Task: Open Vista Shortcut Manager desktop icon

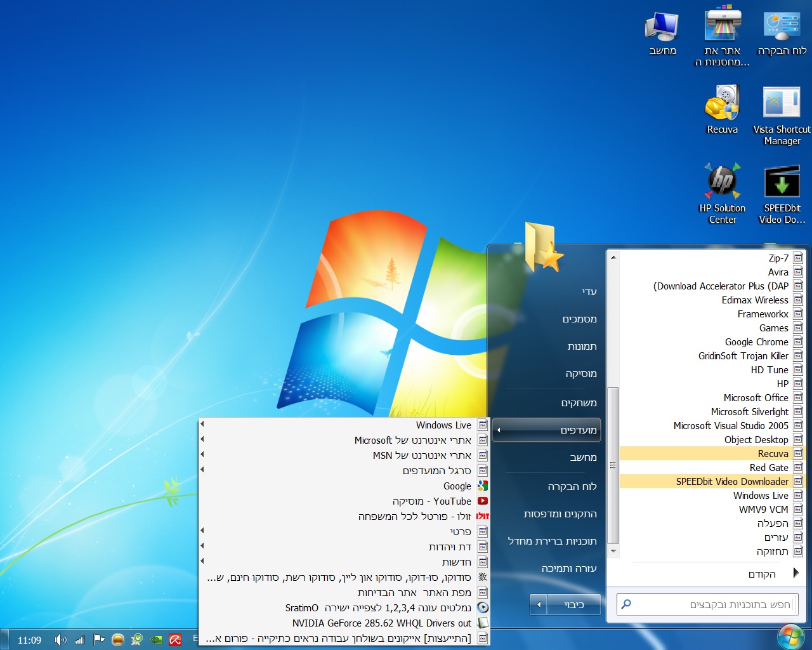Action: click(x=782, y=116)
